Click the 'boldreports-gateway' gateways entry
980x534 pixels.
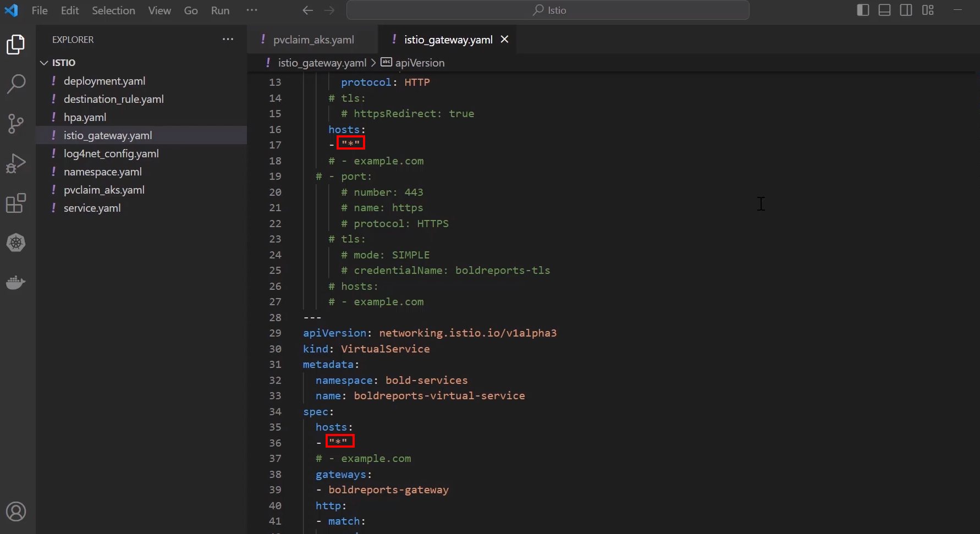(389, 489)
